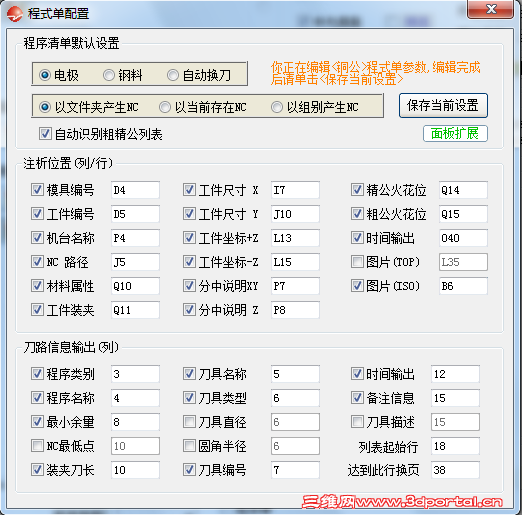Click the 装夹刀长 field showing 10
The image size is (522, 515).
tap(135, 470)
